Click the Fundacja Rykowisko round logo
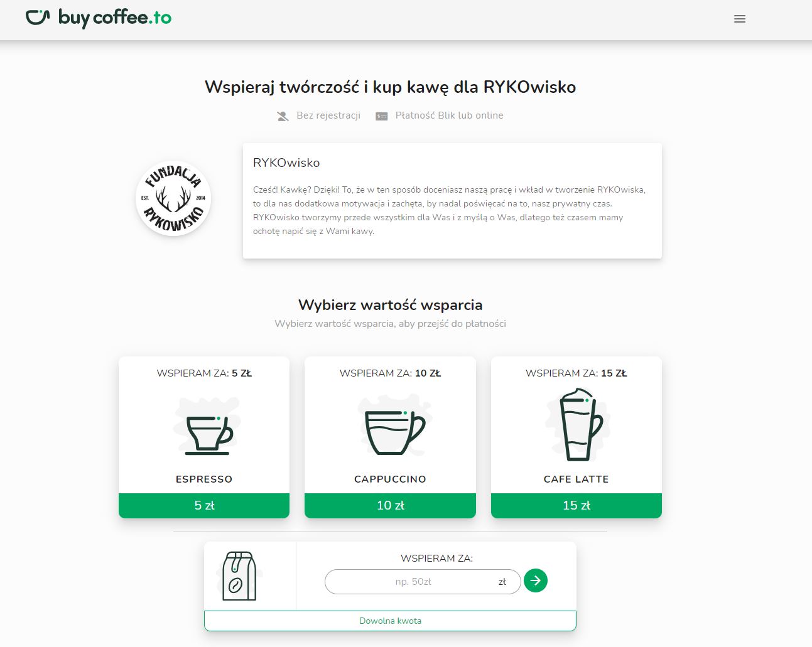The width and height of the screenshot is (812, 647). (173, 198)
